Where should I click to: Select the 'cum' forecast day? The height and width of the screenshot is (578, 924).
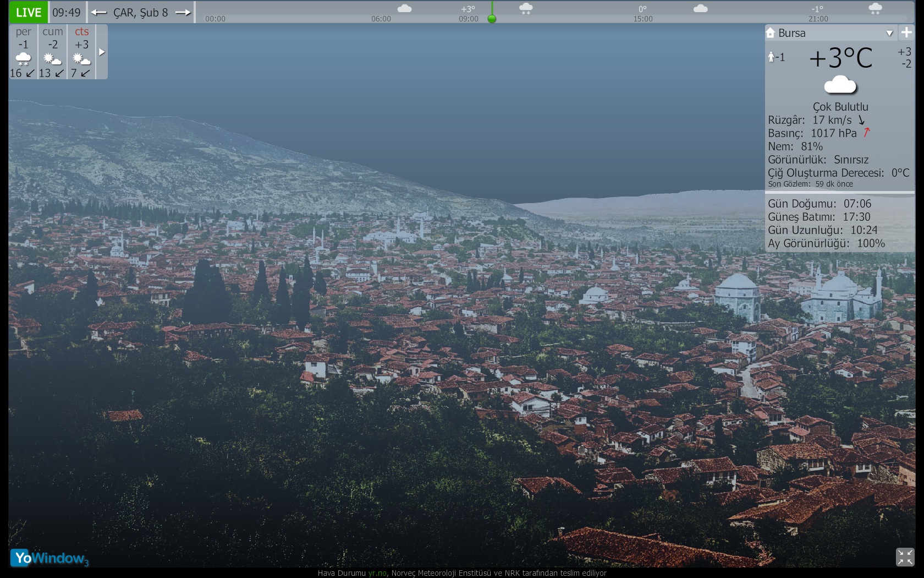52,52
